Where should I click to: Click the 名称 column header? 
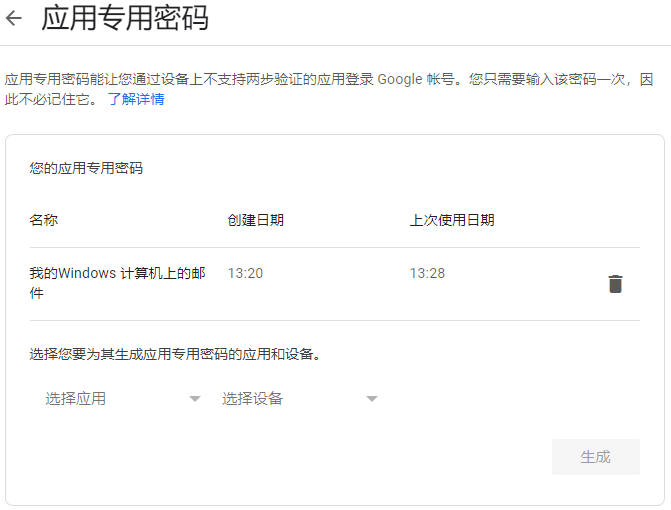point(44,220)
